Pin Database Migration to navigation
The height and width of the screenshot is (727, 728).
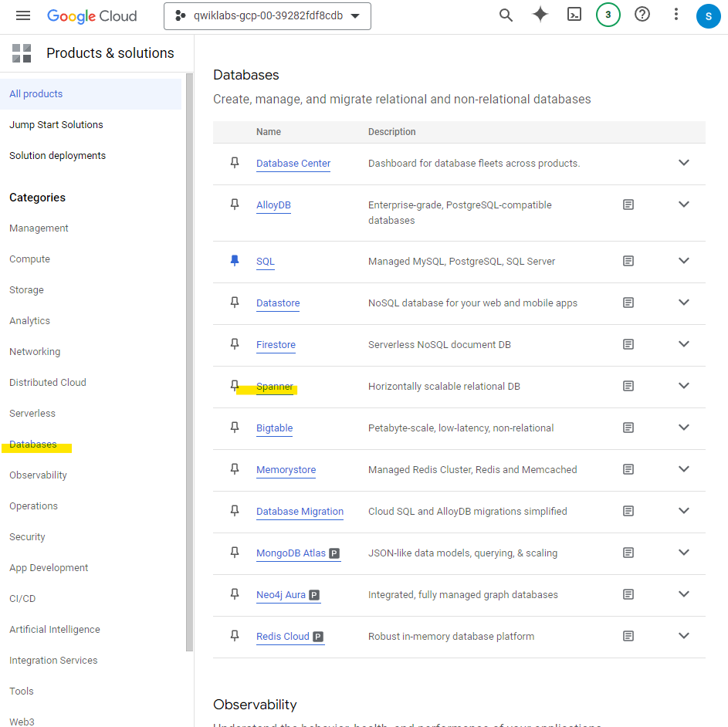(235, 511)
